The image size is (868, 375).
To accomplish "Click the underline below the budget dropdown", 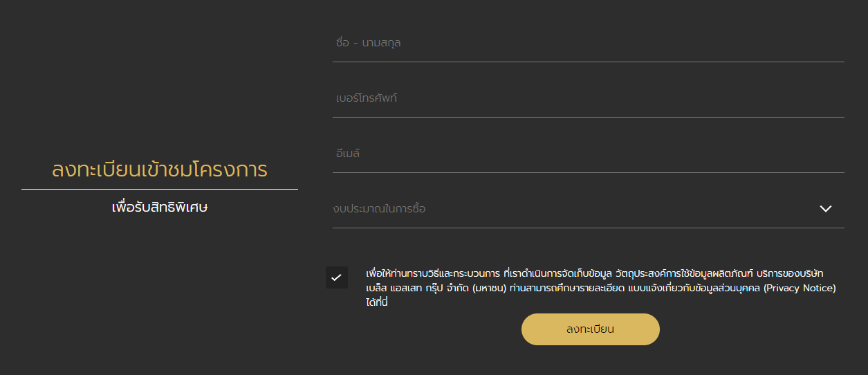I will point(589,228).
